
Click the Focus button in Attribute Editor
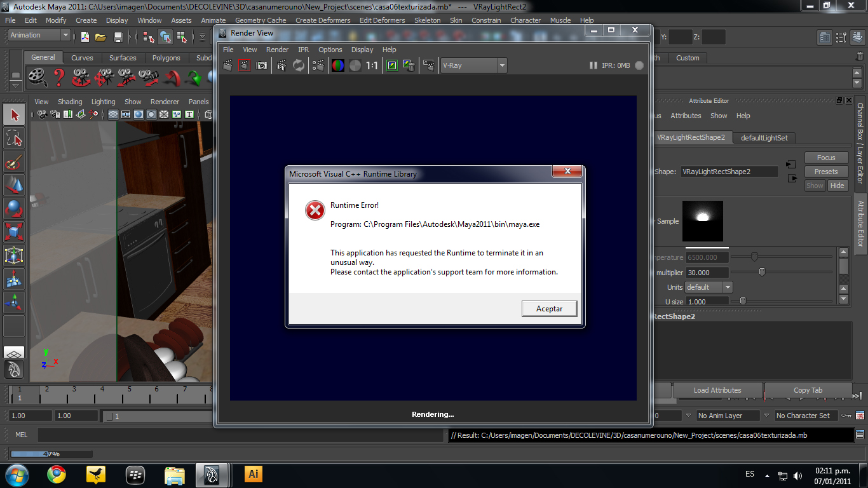[826, 158]
